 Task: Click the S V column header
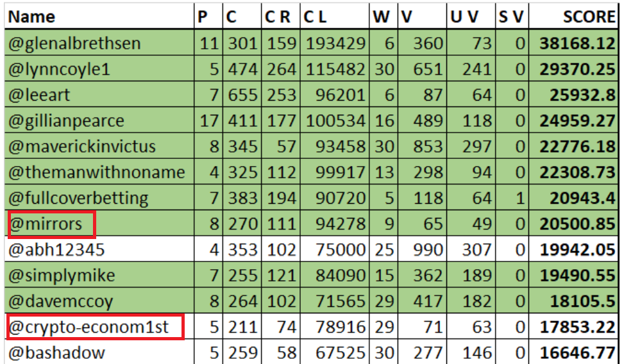point(511,17)
